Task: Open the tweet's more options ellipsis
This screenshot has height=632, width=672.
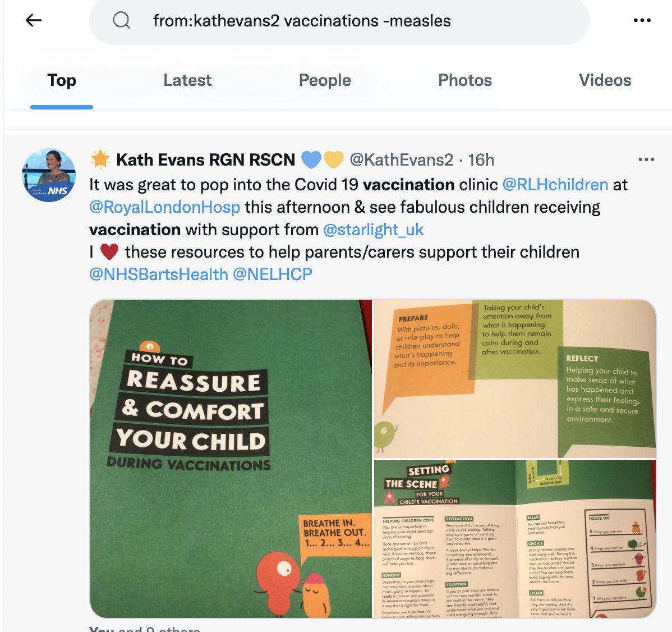Action: [646, 159]
